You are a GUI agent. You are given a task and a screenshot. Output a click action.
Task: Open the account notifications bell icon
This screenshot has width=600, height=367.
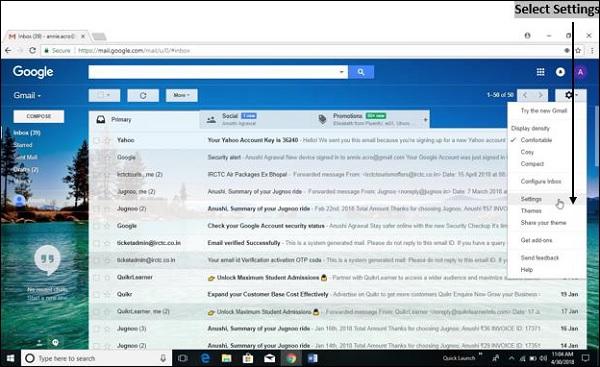click(560, 72)
